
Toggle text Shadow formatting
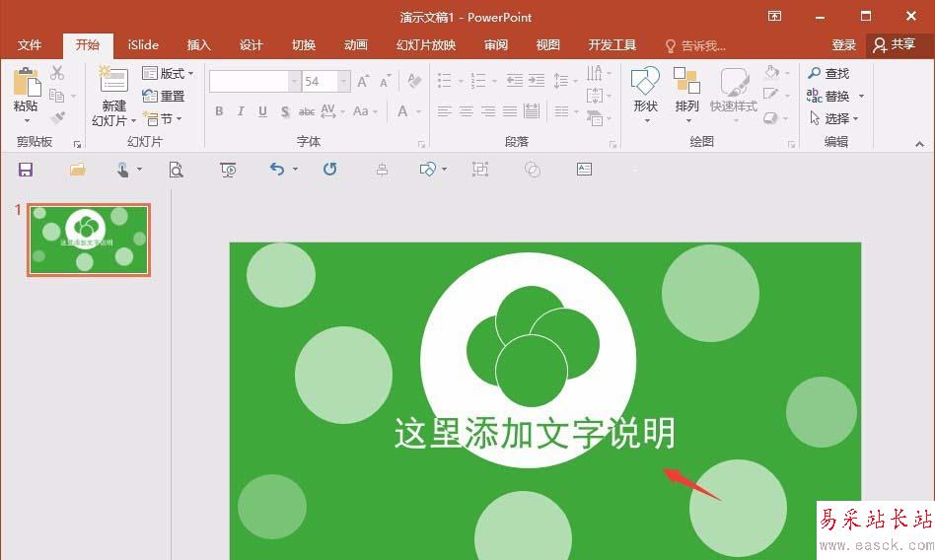point(285,111)
